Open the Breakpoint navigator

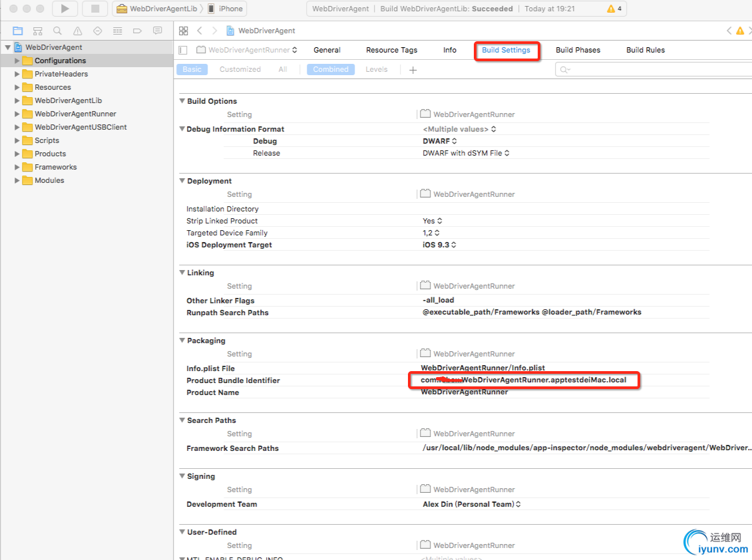(137, 31)
